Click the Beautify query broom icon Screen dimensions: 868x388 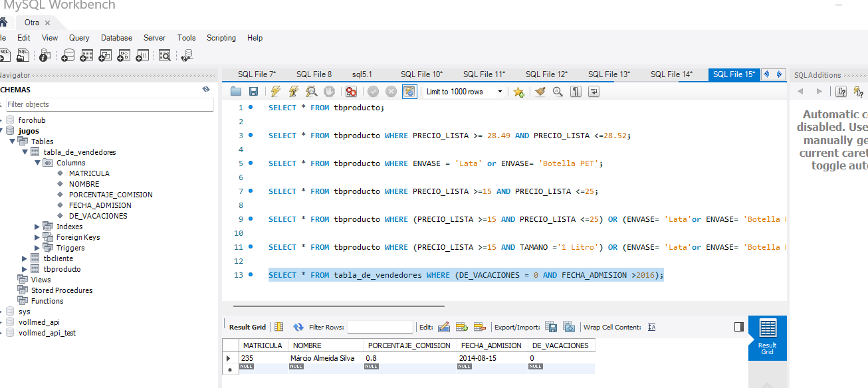pos(540,92)
